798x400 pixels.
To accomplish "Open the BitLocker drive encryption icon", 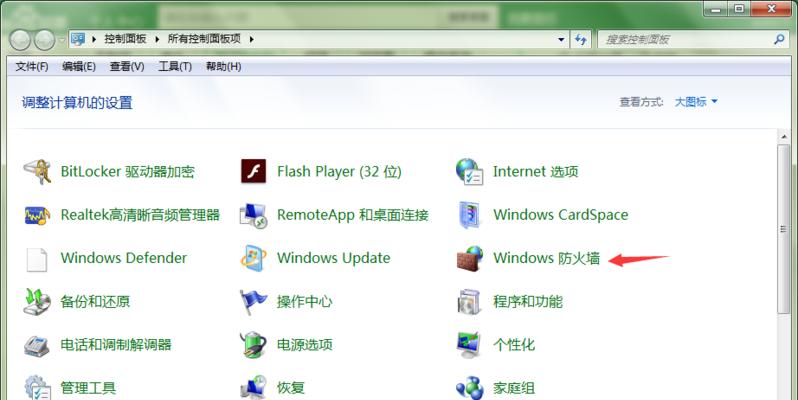I will pos(37,172).
